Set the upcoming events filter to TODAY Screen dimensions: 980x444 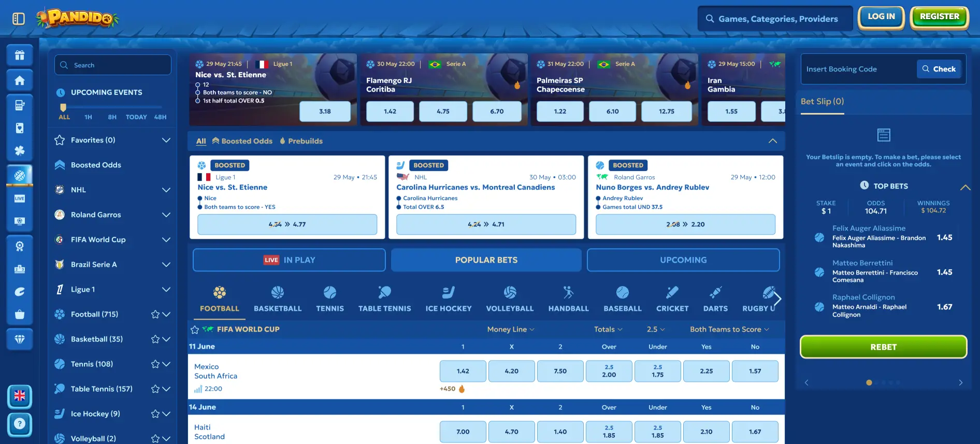136,117
